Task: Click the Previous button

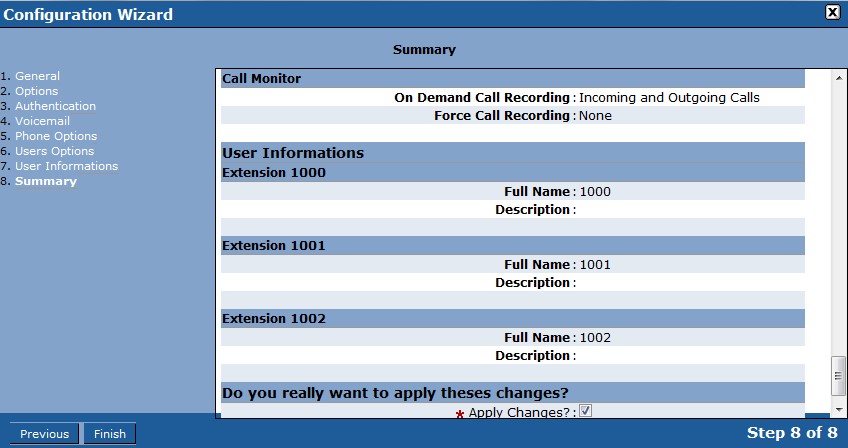Action: [44, 434]
